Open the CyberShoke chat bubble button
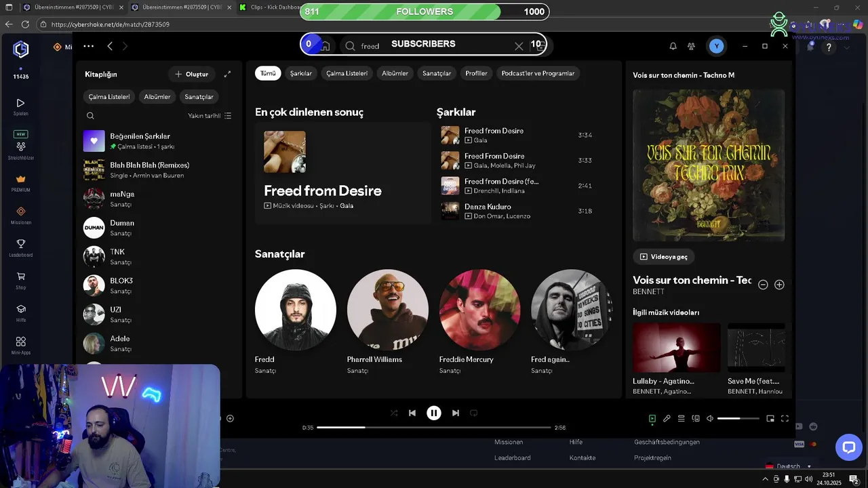The image size is (868, 488). pyautogui.click(x=848, y=447)
